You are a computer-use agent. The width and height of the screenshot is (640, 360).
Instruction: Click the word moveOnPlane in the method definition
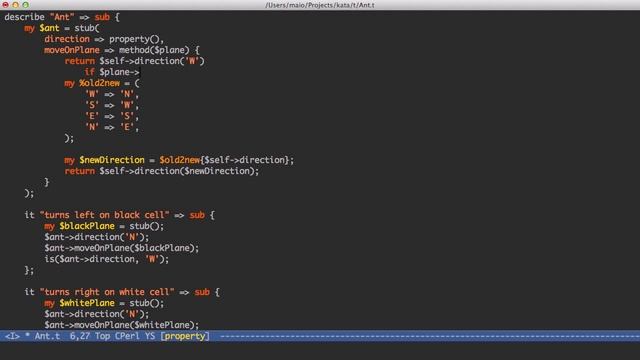(x=72, y=50)
